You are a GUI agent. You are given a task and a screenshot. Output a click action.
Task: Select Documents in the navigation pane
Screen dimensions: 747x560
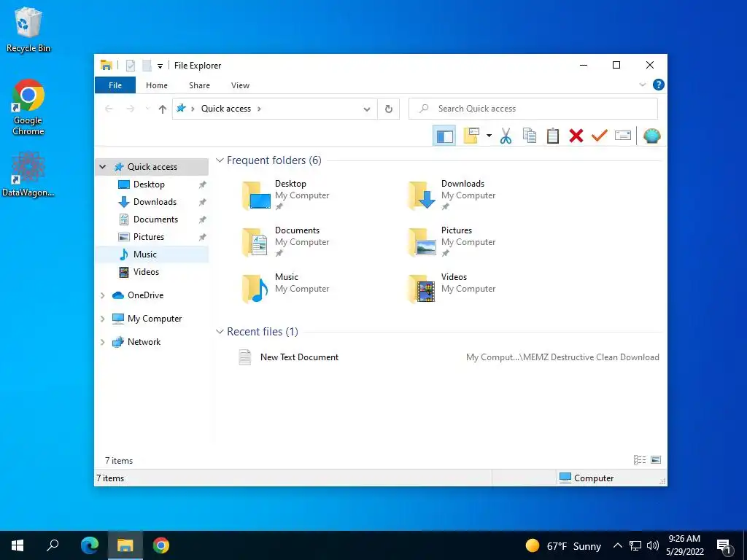click(156, 219)
